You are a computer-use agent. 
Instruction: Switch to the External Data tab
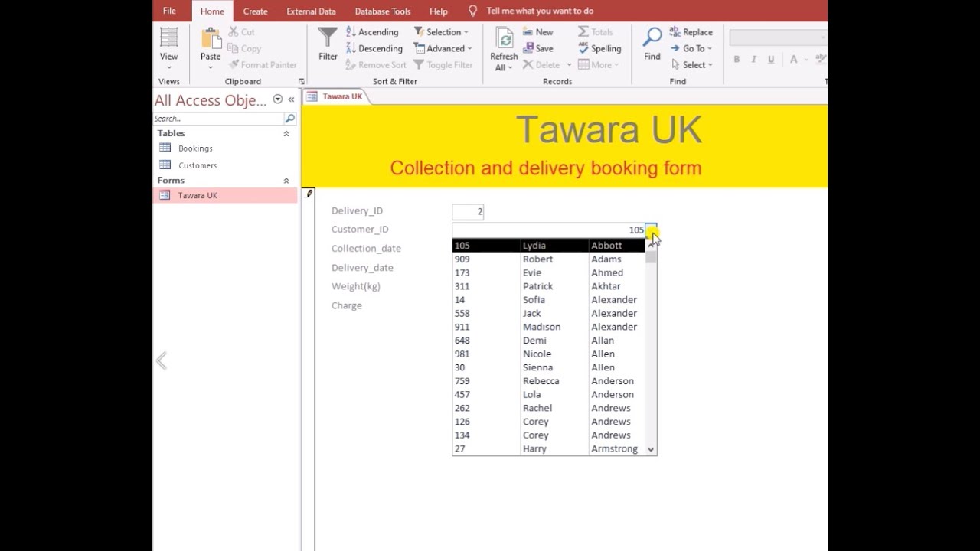pyautogui.click(x=311, y=11)
